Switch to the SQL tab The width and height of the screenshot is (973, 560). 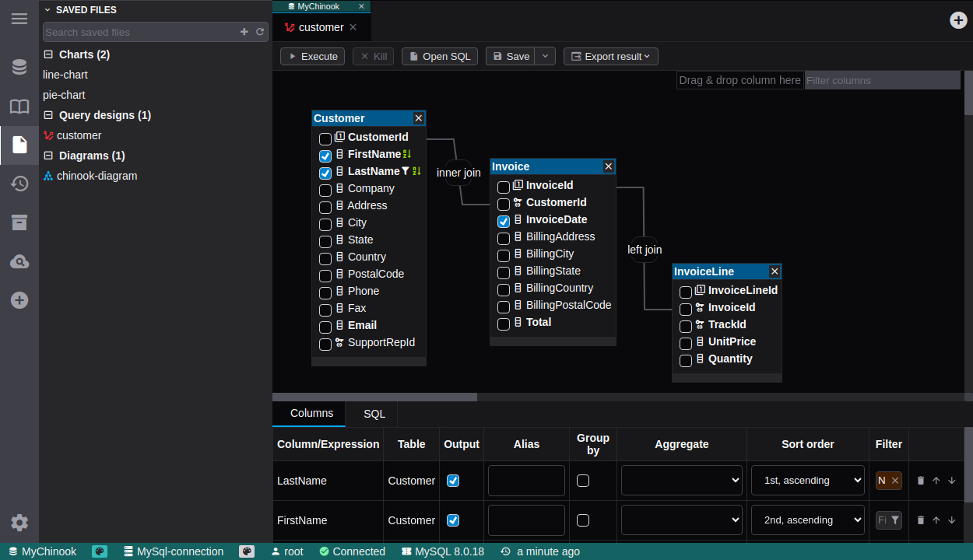point(374,414)
